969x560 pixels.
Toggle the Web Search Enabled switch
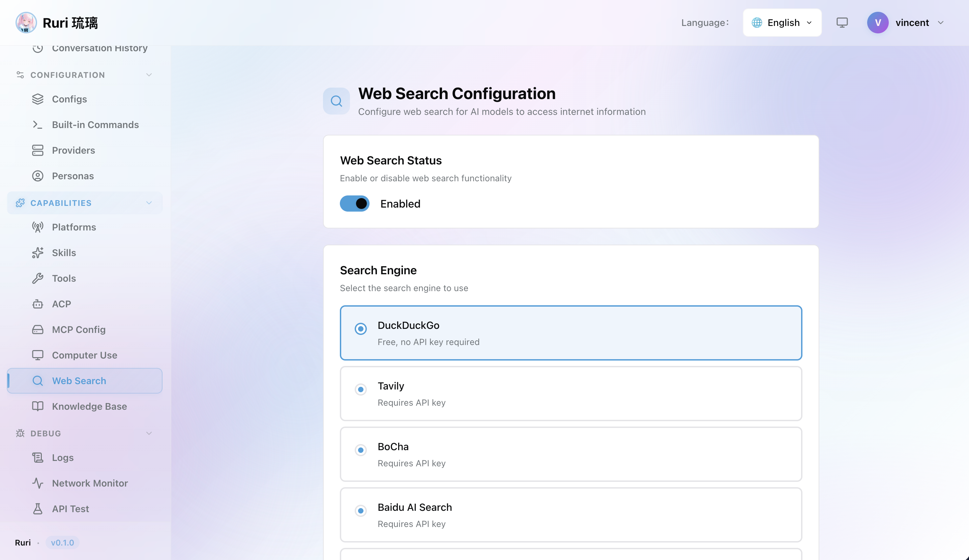355,204
